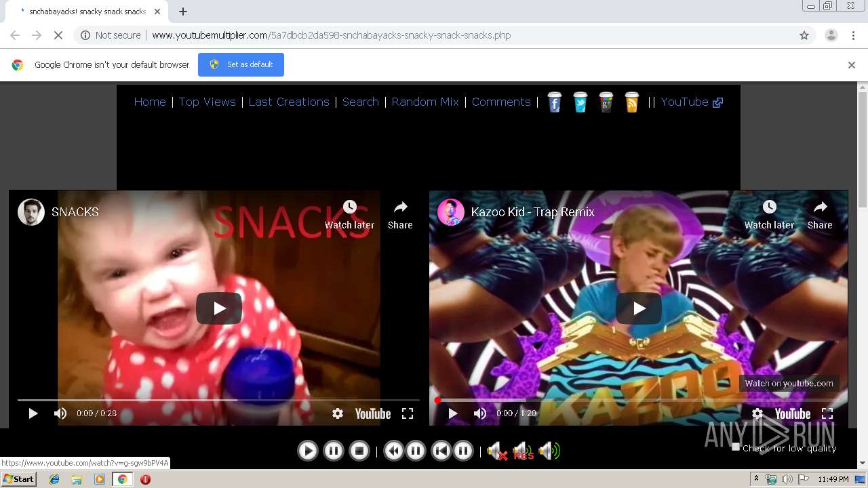
Task: Turn sound on with the green speaker icon
Action: pos(549,451)
